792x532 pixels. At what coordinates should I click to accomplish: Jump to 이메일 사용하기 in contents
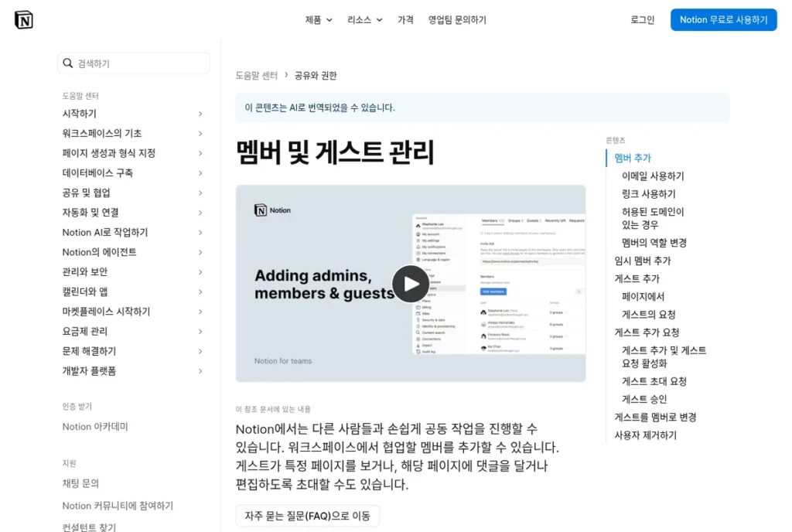click(653, 176)
